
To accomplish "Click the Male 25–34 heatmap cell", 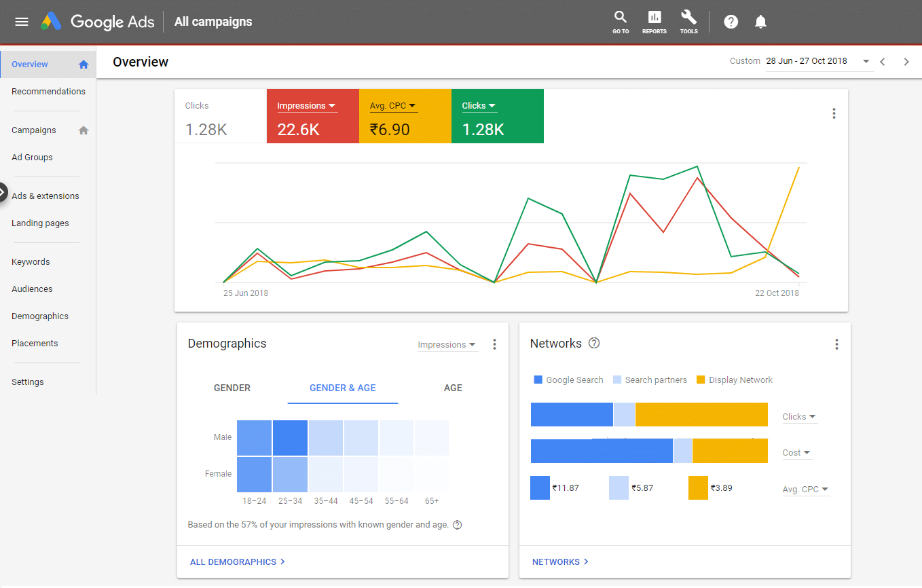I will [290, 438].
